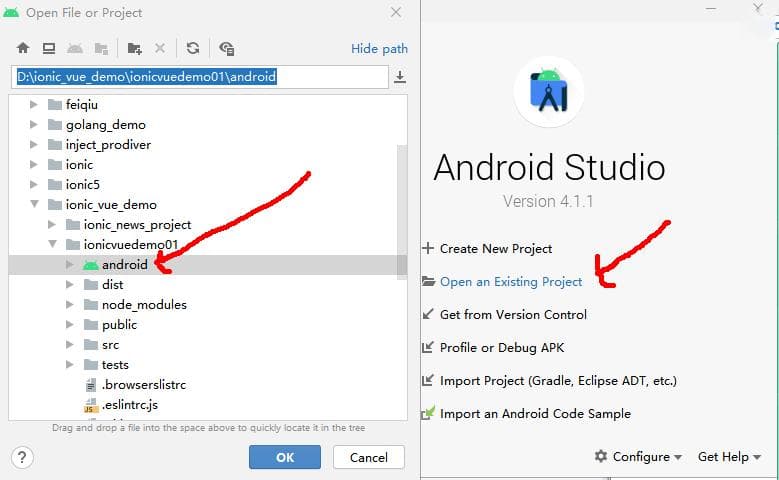Open the path history download-arrow icon
779x480 pixels.
(399, 77)
